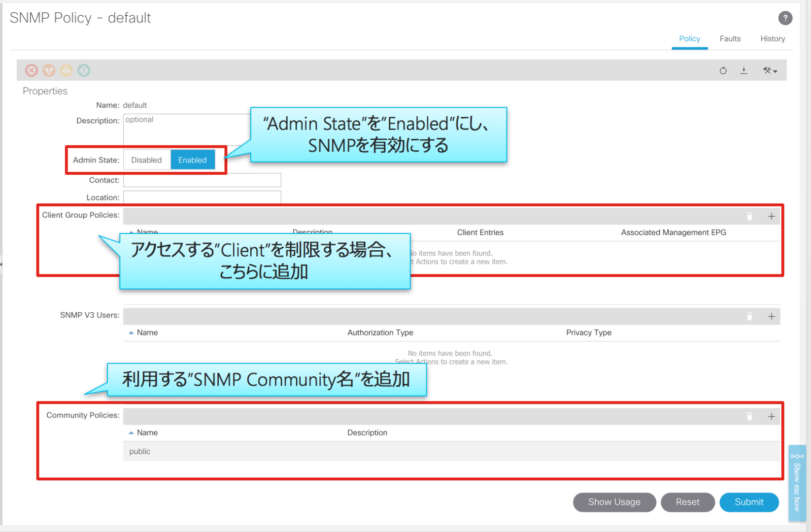Open the help question mark icon

coord(785,18)
